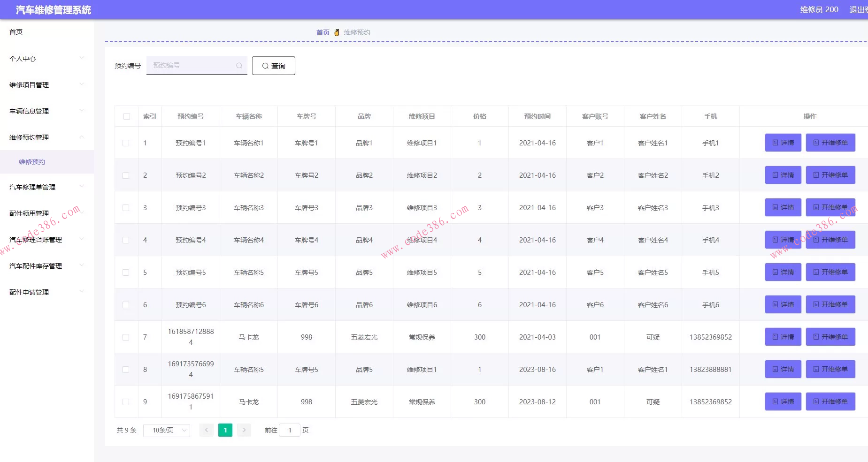This screenshot has width=868, height=462.
Task: Click the 前往 page number input
Action: click(290, 430)
